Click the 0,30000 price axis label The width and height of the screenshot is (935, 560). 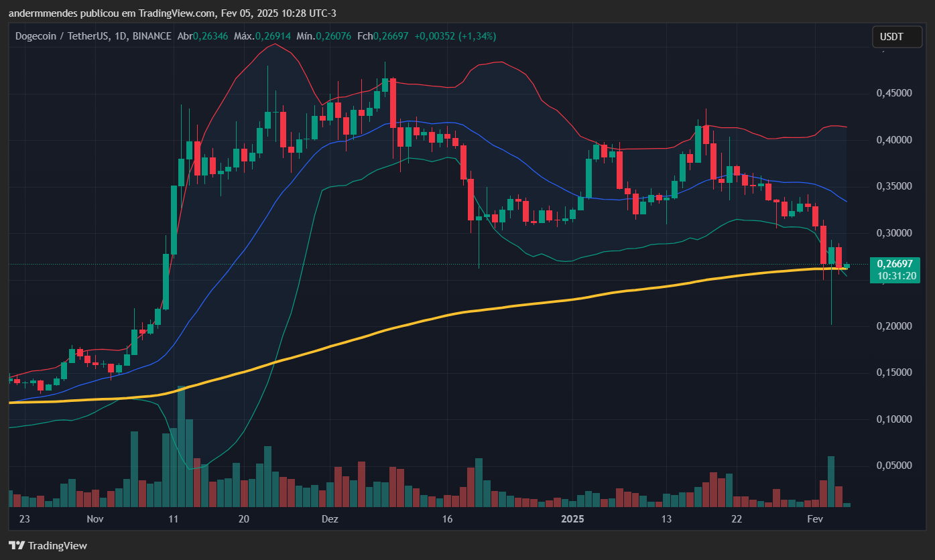893,233
